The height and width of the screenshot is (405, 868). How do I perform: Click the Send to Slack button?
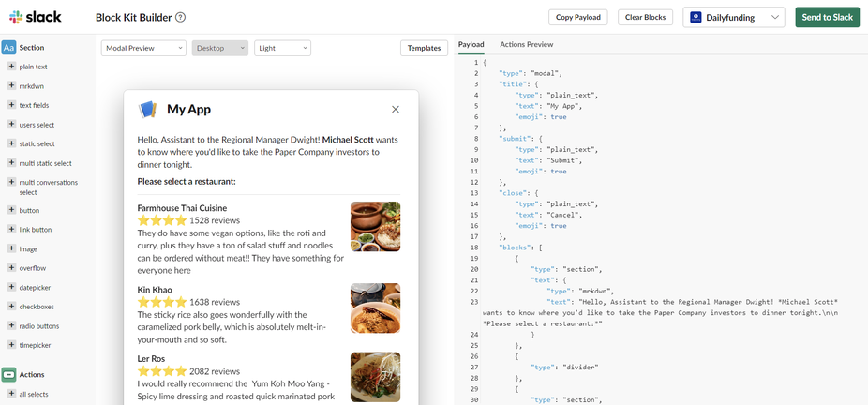828,17
